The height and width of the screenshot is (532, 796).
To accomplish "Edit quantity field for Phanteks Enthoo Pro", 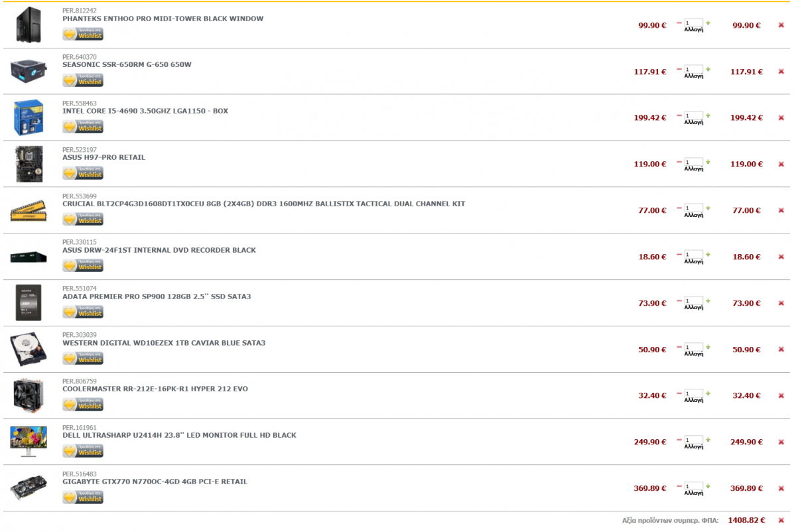I will tap(693, 23).
